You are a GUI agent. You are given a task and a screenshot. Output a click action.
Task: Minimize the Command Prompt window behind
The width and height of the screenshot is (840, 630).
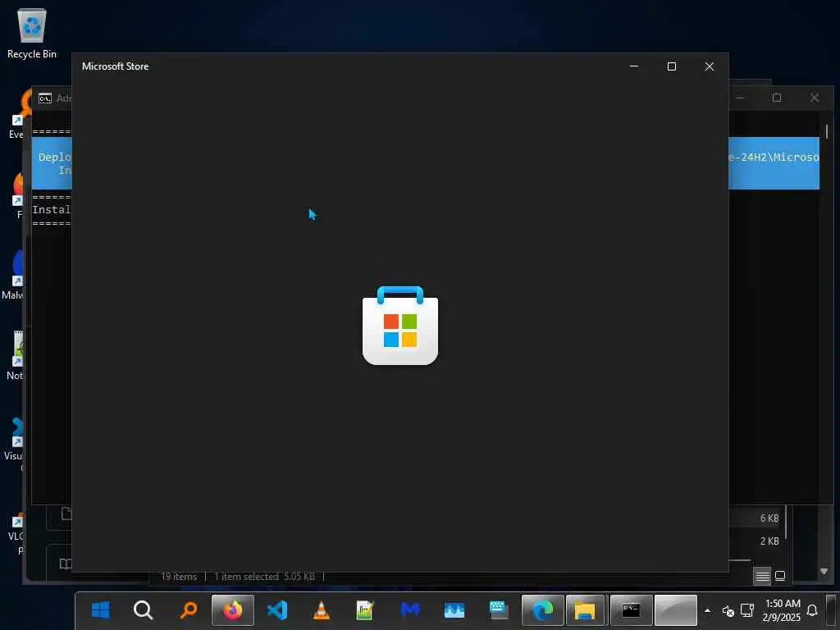click(740, 98)
